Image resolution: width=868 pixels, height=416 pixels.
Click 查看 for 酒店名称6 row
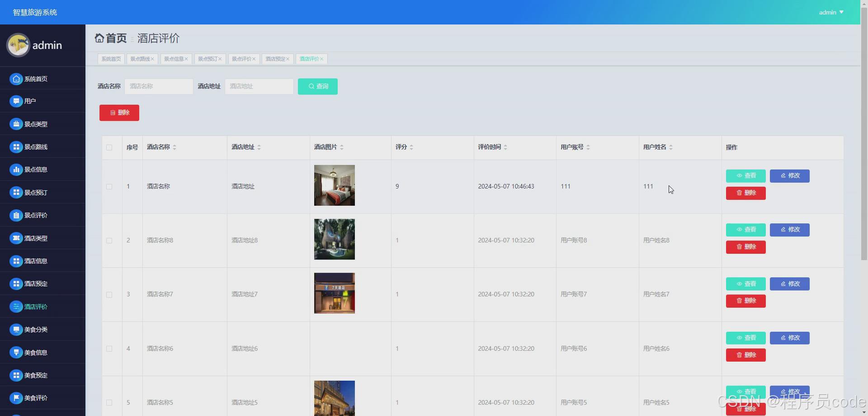click(x=746, y=338)
